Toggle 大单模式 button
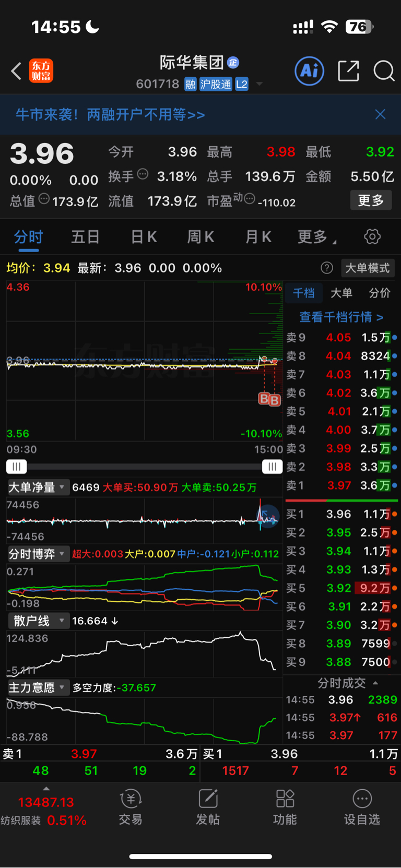Viewport: 401px width, 868px height. [x=368, y=268]
